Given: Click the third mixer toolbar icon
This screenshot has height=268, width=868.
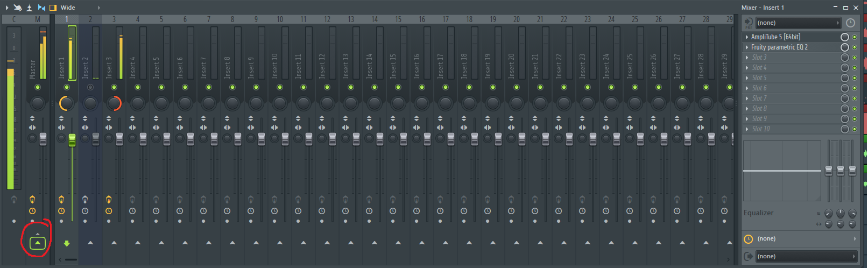Looking at the screenshot, I should coord(30,8).
